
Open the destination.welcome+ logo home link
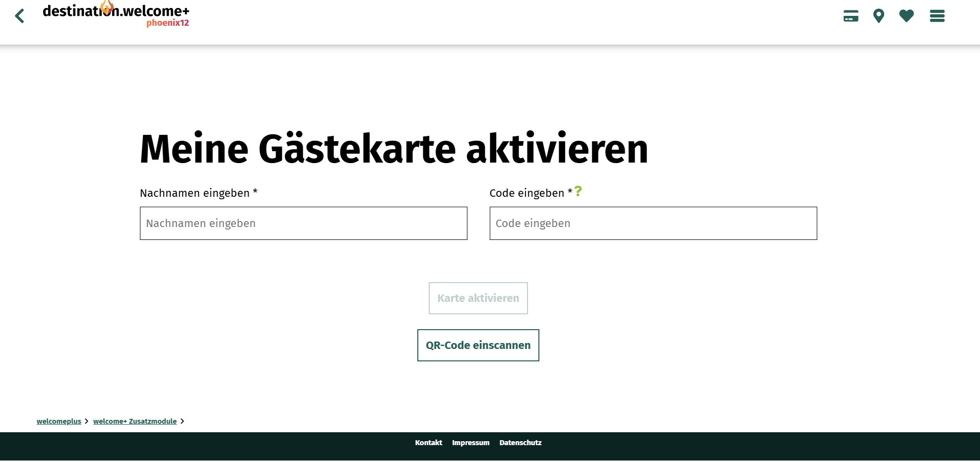116,14
